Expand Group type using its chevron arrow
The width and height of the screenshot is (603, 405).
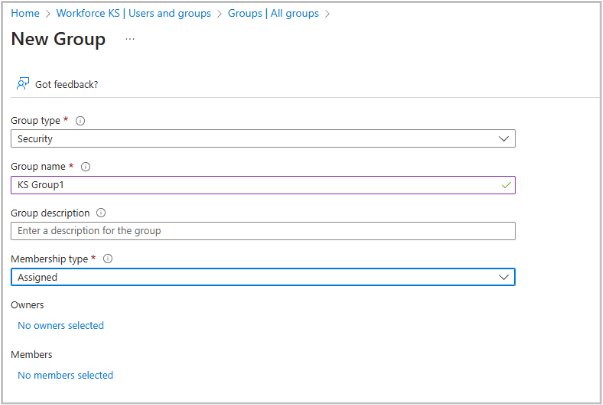click(x=504, y=139)
